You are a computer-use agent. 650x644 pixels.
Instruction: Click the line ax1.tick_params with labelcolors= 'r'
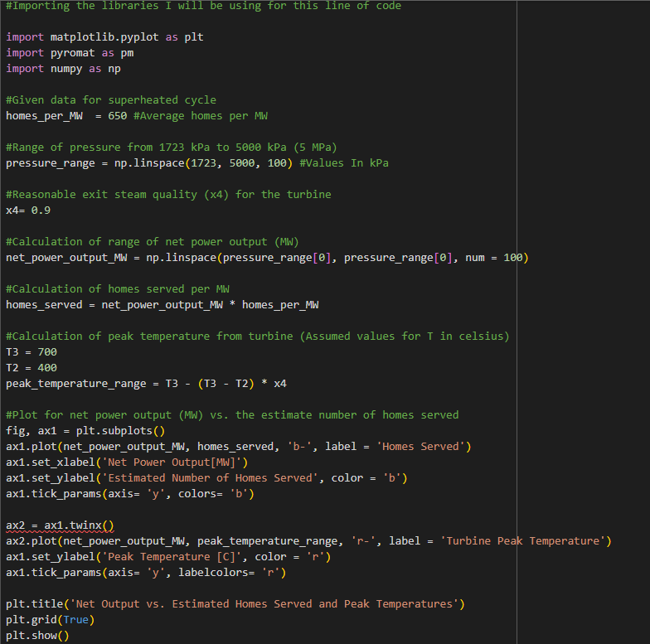(x=146, y=573)
